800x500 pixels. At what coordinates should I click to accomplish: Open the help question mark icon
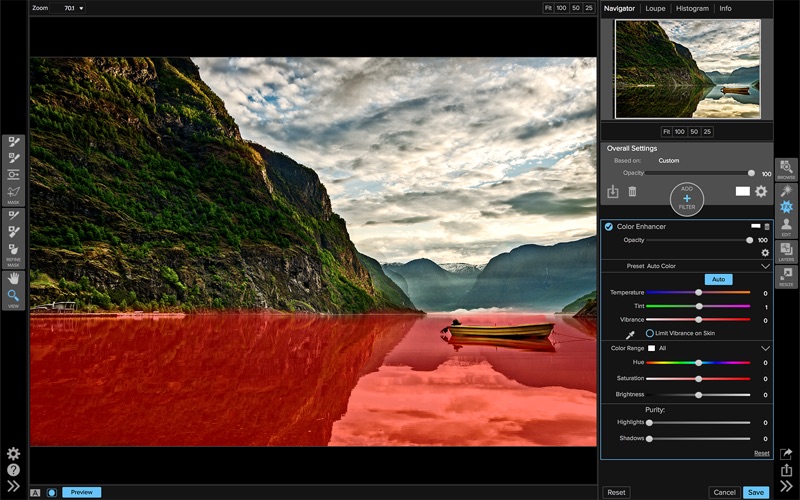point(13,470)
